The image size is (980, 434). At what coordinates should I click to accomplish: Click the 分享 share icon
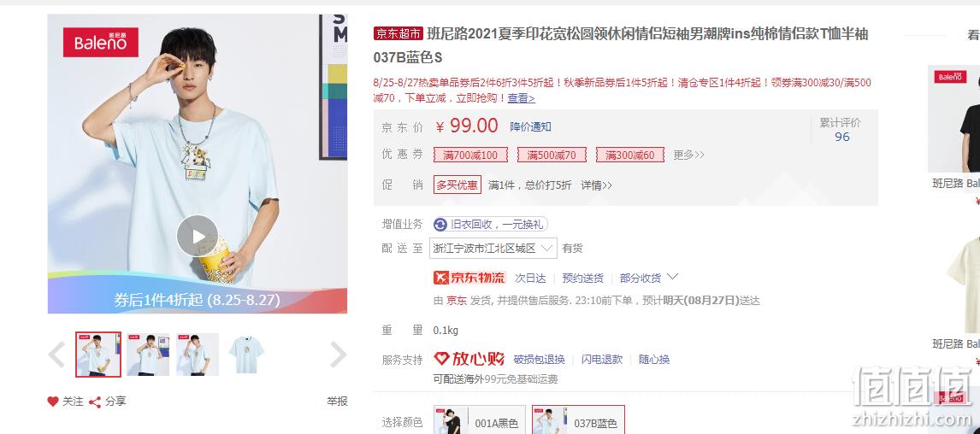[x=95, y=402]
